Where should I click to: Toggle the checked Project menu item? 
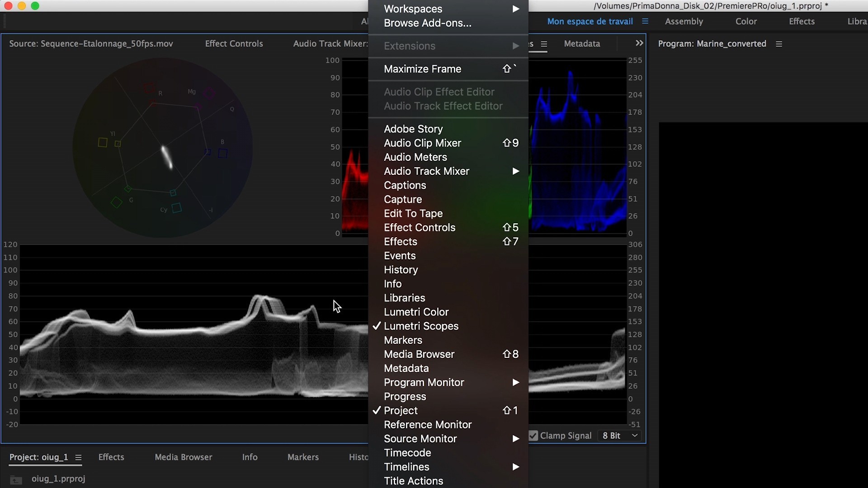pyautogui.click(x=448, y=411)
